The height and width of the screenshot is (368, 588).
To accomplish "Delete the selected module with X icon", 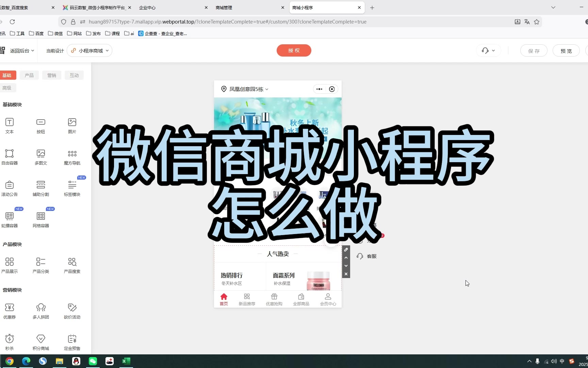I will (x=346, y=274).
